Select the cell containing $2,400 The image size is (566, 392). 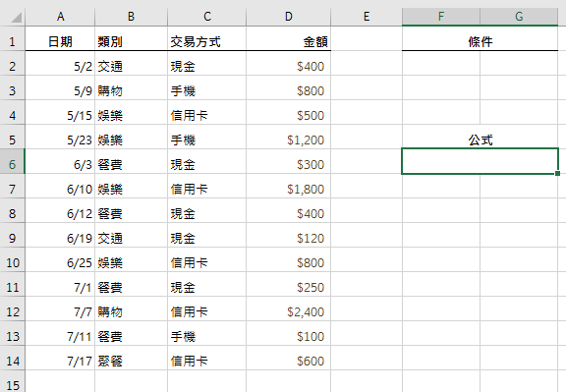tap(289, 311)
